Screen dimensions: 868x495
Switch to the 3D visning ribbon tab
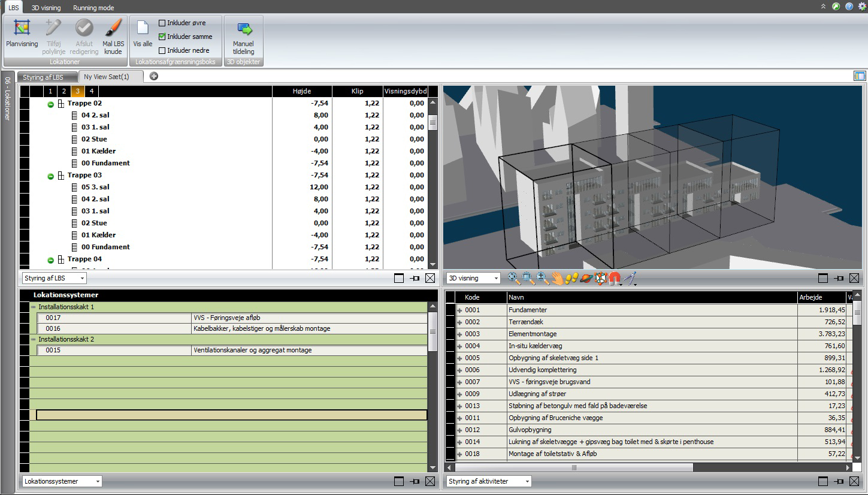pyautogui.click(x=46, y=7)
